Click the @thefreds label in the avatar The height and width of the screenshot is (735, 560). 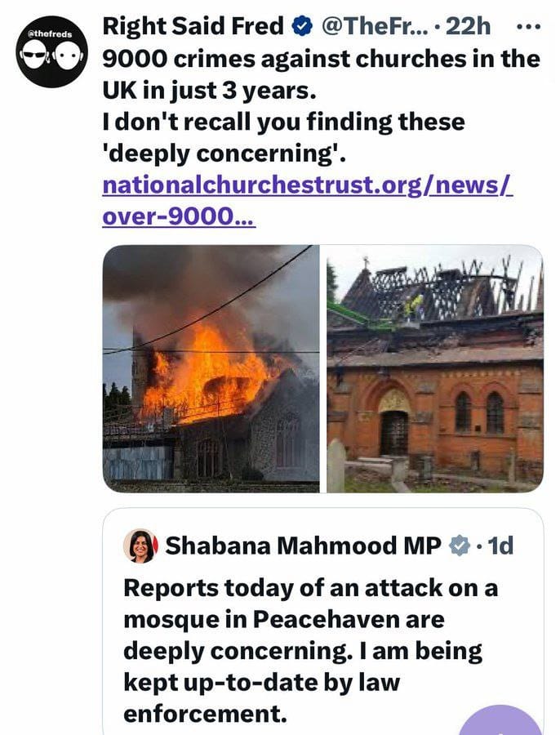coord(50,34)
